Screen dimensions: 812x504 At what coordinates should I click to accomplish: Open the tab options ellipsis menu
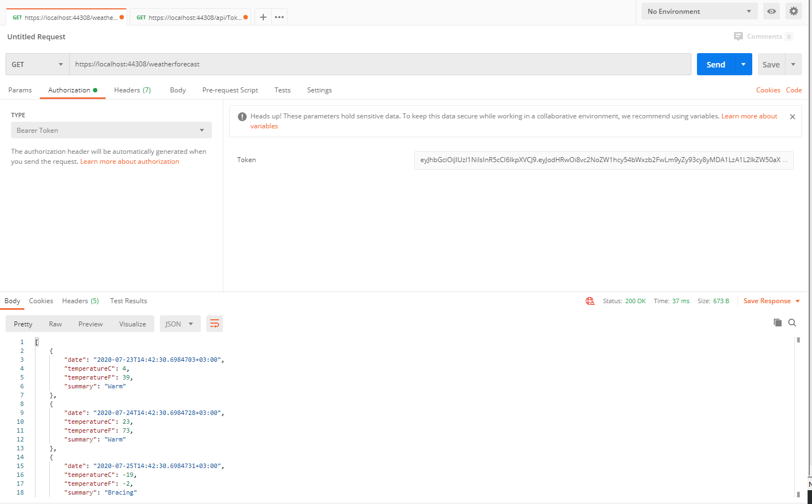(279, 17)
